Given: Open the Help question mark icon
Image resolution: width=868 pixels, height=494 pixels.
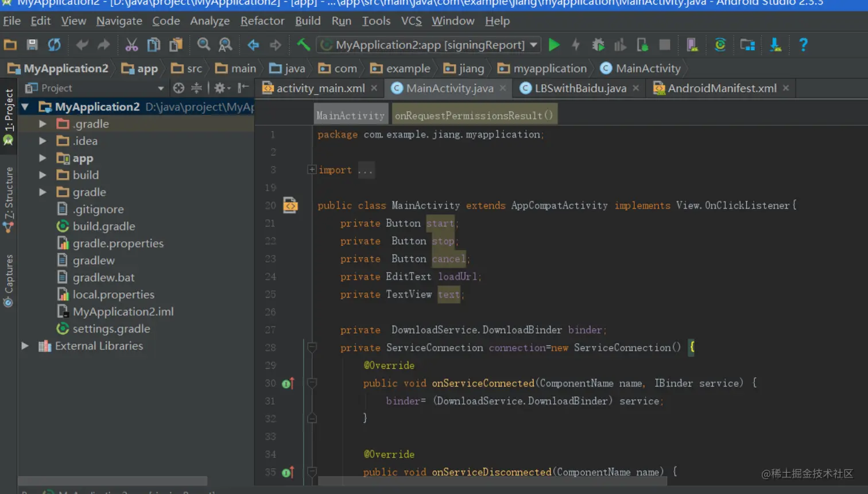Looking at the screenshot, I should tap(803, 45).
